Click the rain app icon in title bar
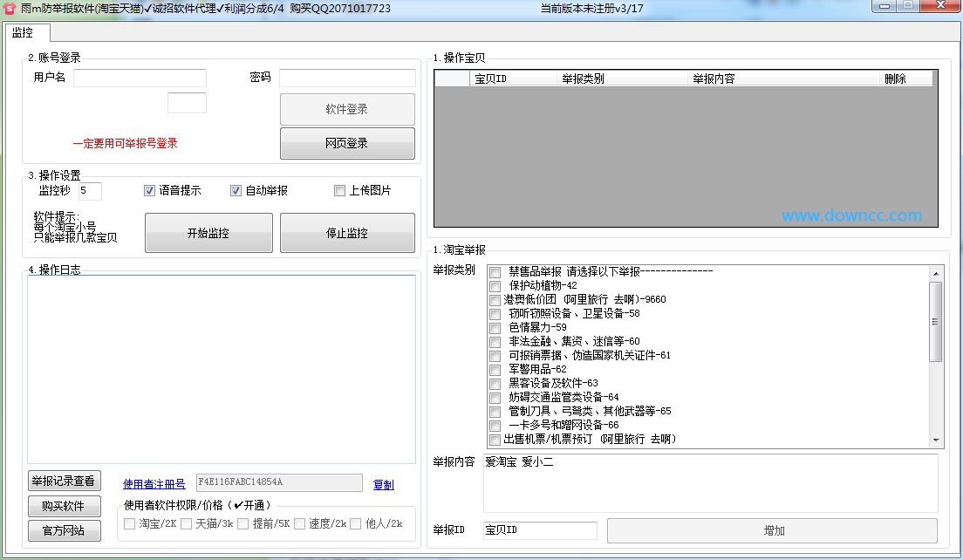This screenshot has width=963, height=560. (9, 8)
